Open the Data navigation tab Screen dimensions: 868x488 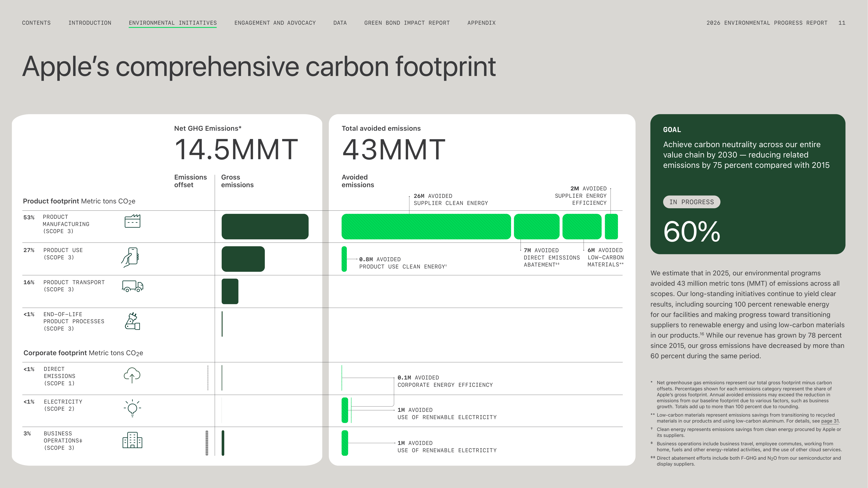[340, 23]
